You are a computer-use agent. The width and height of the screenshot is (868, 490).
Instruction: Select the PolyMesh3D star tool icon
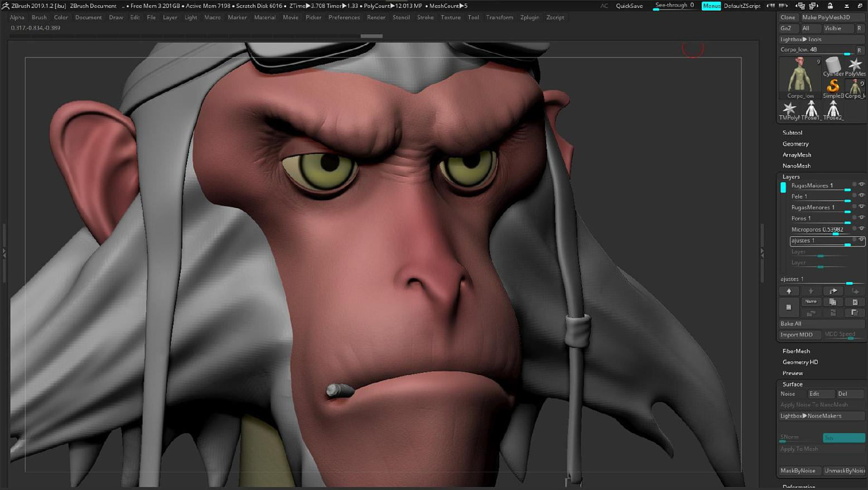855,67
